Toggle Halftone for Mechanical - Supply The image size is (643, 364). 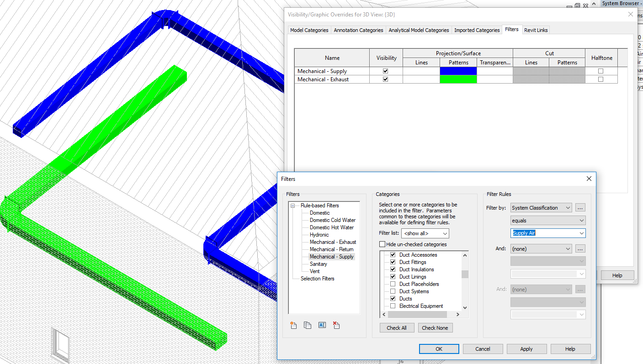[x=601, y=71]
